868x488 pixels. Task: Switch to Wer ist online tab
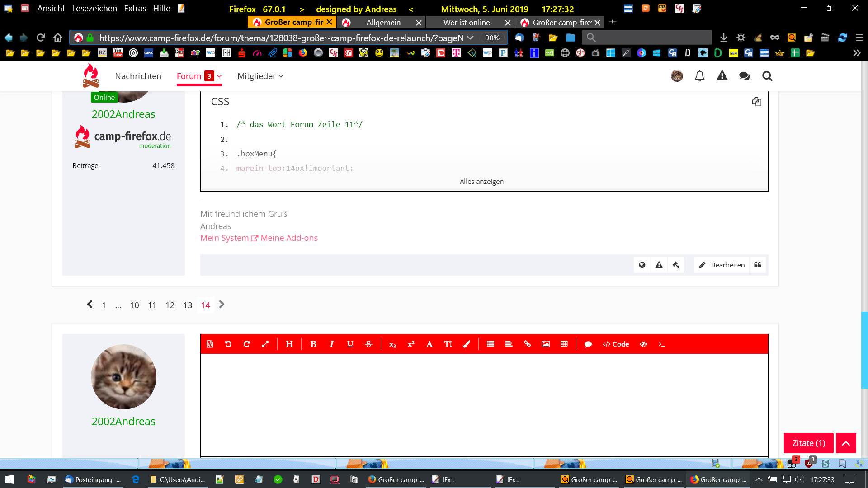tap(467, 23)
